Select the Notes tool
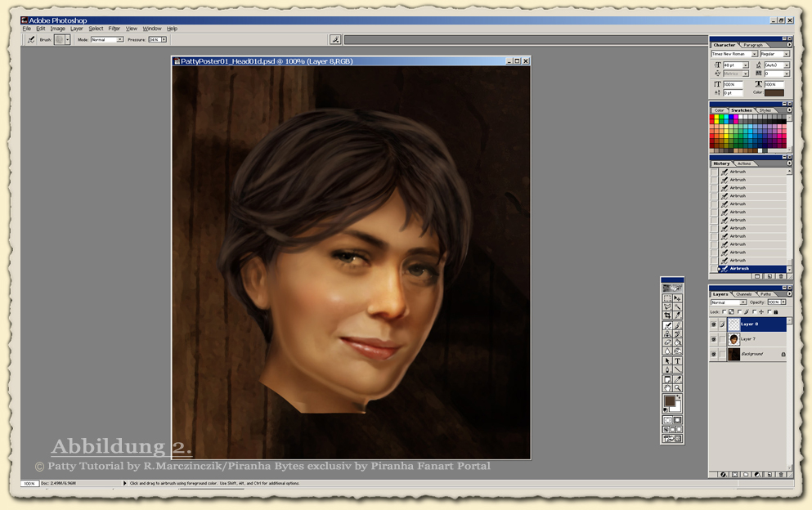 667,379
